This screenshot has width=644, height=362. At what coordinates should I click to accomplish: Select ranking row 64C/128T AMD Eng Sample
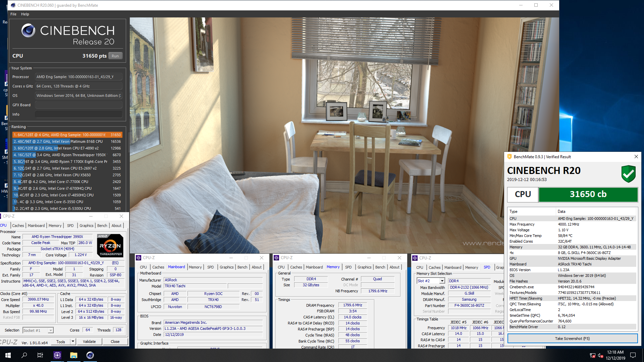click(67, 135)
